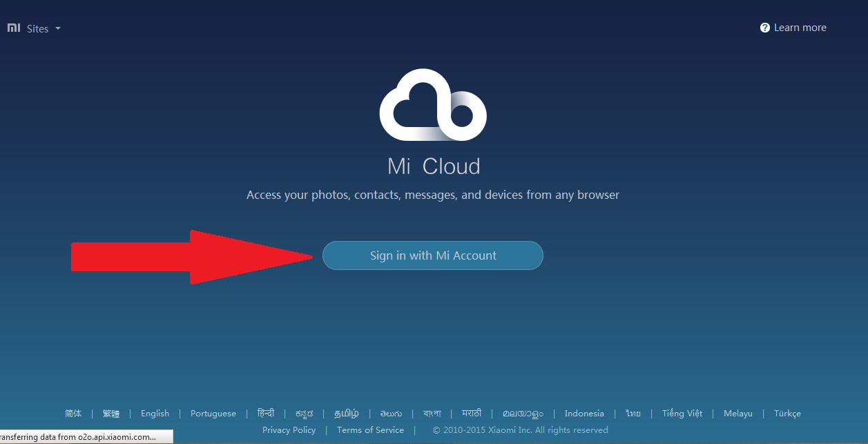Select Tiếng Việt language
The height and width of the screenshot is (444, 868).
point(682,413)
